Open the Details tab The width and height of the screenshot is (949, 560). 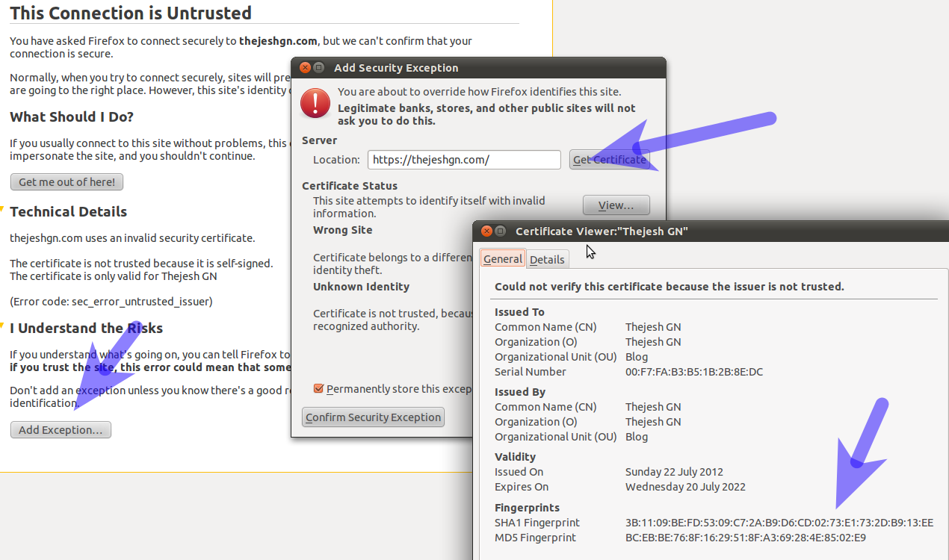pyautogui.click(x=547, y=259)
